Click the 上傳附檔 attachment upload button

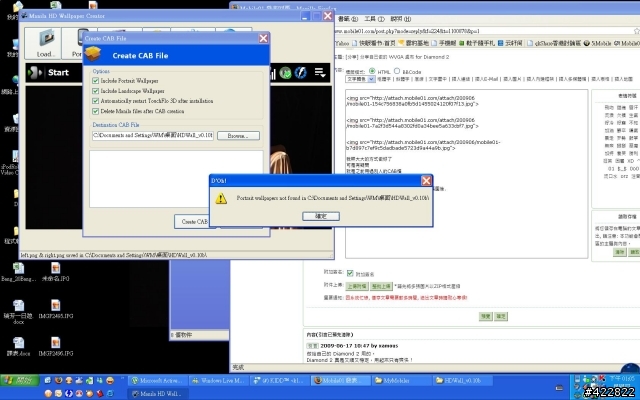point(357,286)
